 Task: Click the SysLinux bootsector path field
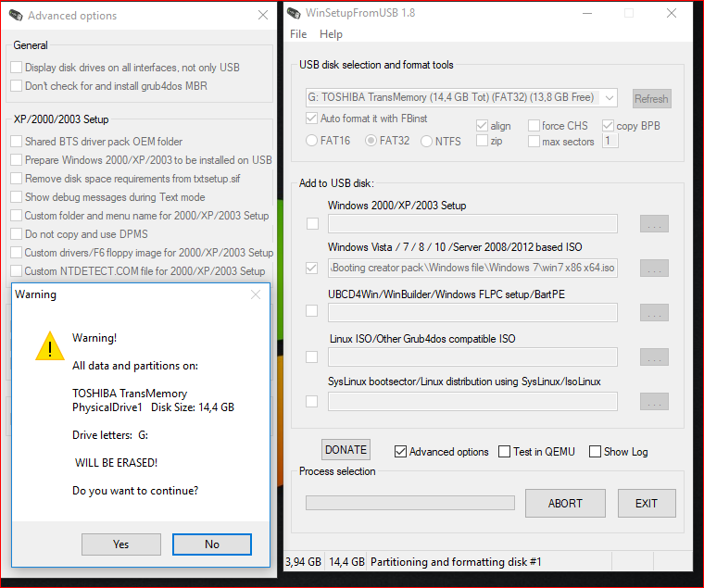point(472,401)
